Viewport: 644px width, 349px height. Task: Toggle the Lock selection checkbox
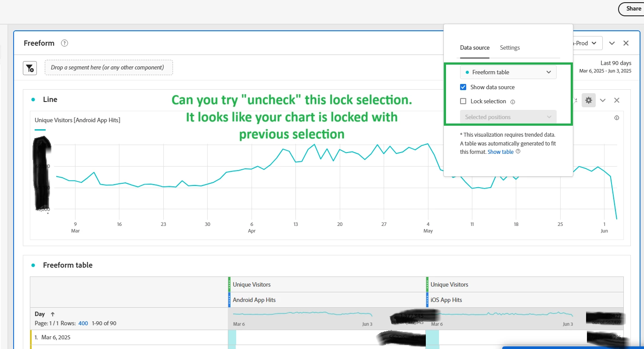click(x=463, y=101)
